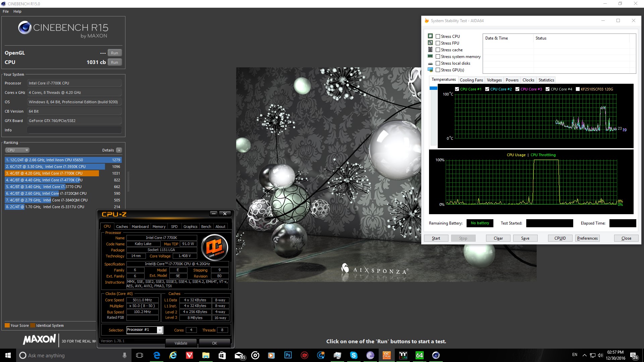Run the CPU benchmark in Cinebench
This screenshot has height=362, width=644.
(114, 62)
